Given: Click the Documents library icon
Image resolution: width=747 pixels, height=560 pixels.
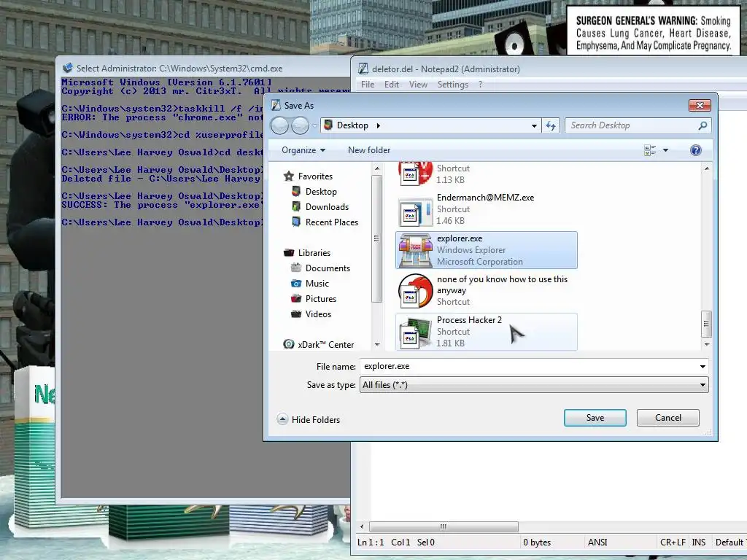Looking at the screenshot, I should pyautogui.click(x=296, y=268).
